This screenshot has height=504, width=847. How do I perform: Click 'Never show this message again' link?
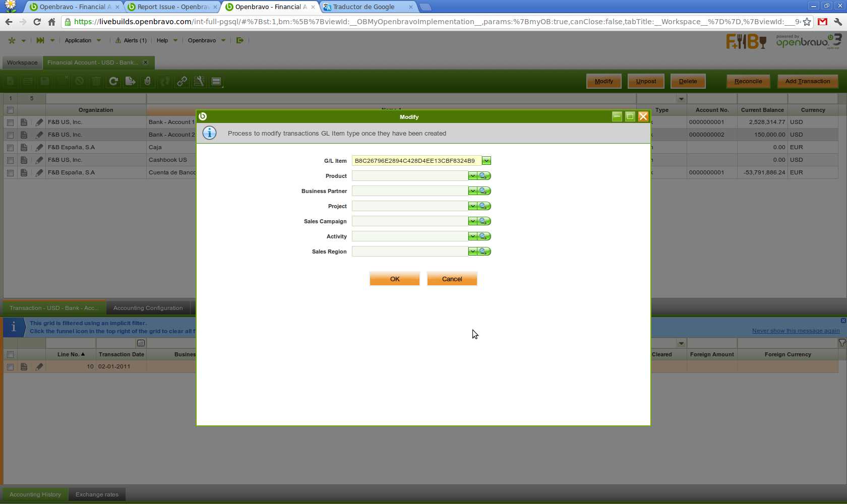click(x=796, y=331)
